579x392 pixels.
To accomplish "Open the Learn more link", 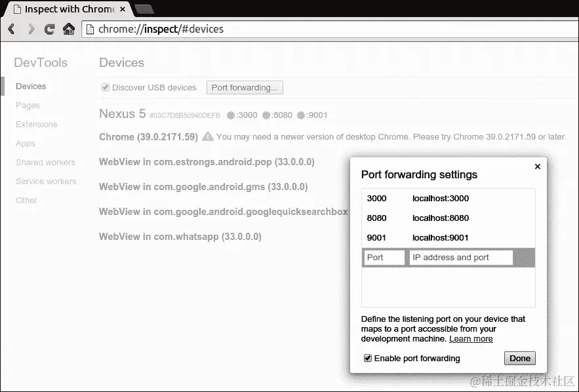I will click(x=471, y=339).
